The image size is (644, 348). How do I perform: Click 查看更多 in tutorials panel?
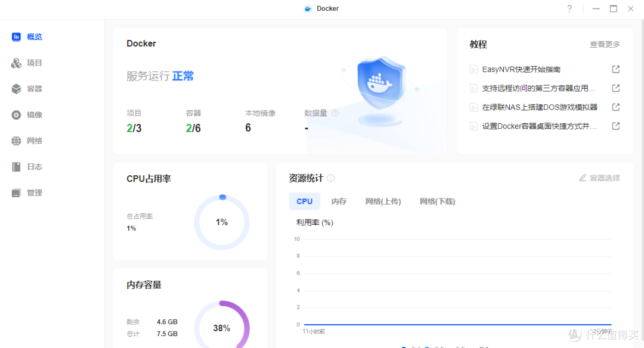coord(605,44)
